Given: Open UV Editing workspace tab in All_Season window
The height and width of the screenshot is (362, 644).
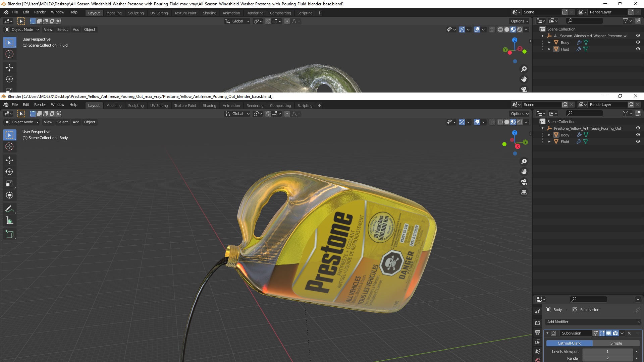Looking at the screenshot, I should pos(159,13).
